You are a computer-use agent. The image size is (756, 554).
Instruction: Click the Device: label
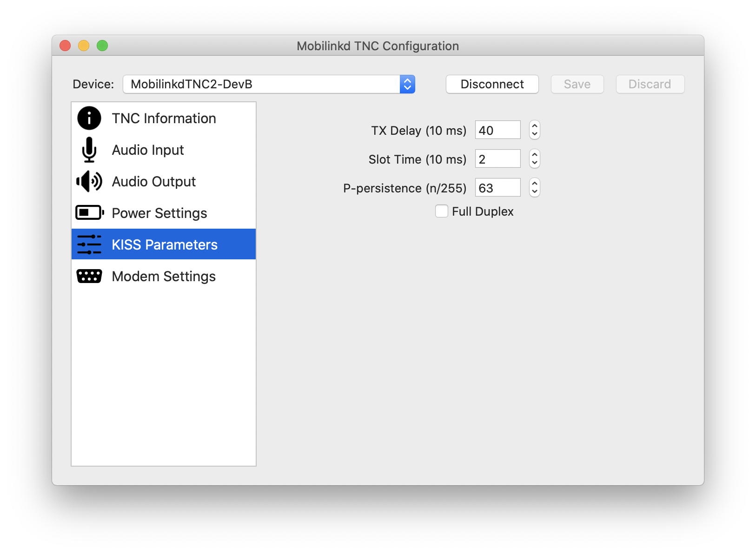[x=93, y=84]
